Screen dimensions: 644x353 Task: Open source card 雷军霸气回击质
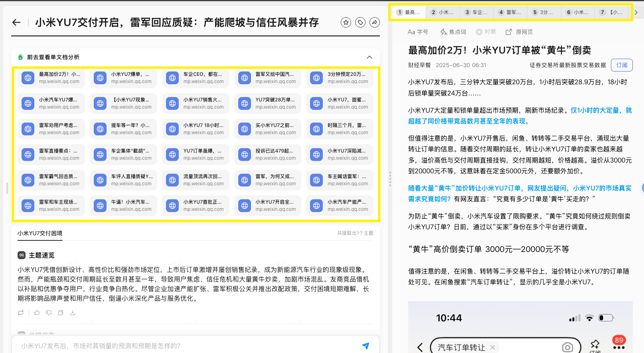point(51,180)
